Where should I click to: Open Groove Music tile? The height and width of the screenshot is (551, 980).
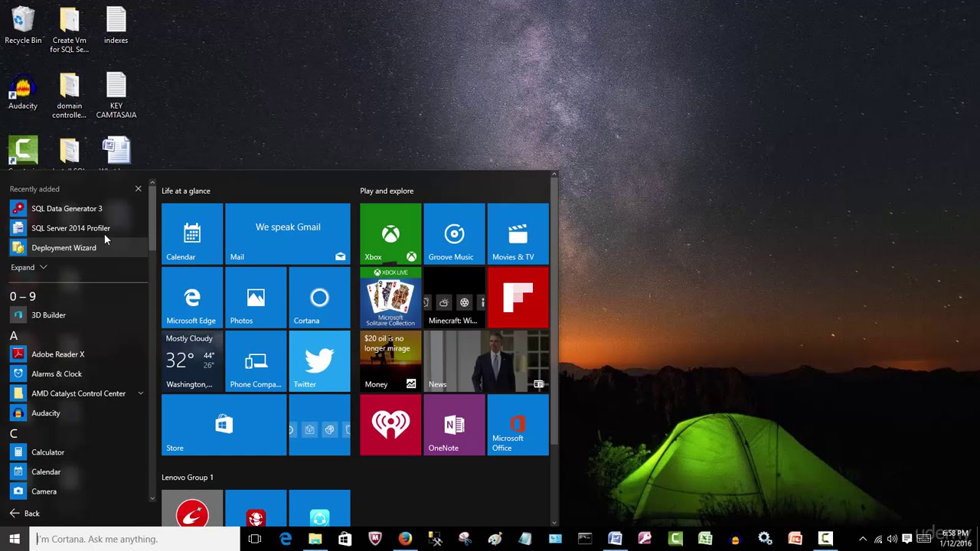(x=454, y=233)
